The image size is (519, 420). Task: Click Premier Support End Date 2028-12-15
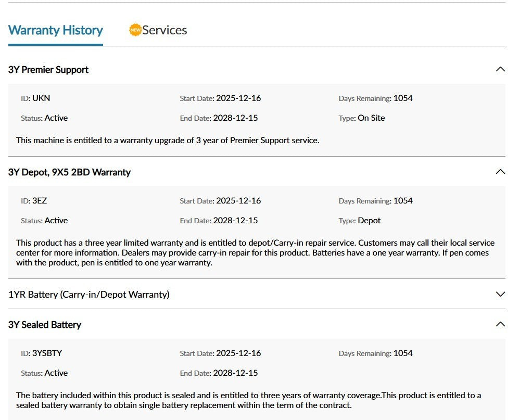click(235, 118)
